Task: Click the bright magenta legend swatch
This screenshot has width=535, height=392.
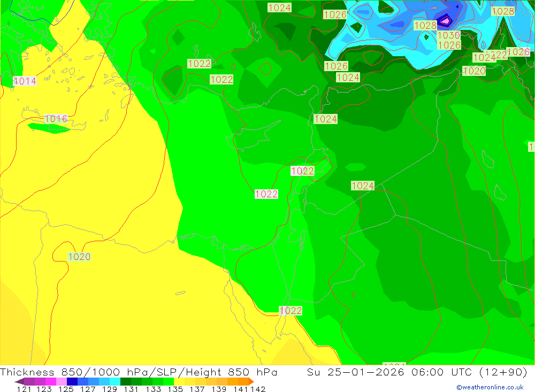Action: coord(51,381)
